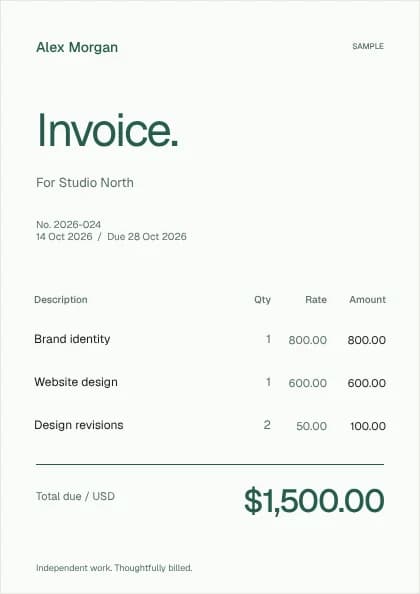Click the 50.00 rate for Design revisions

(311, 426)
